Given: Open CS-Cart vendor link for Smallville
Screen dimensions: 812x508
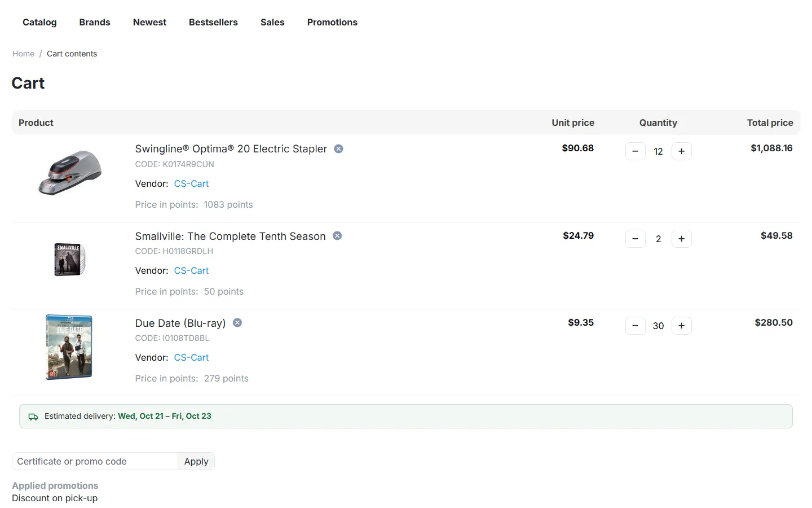Looking at the screenshot, I should [191, 270].
